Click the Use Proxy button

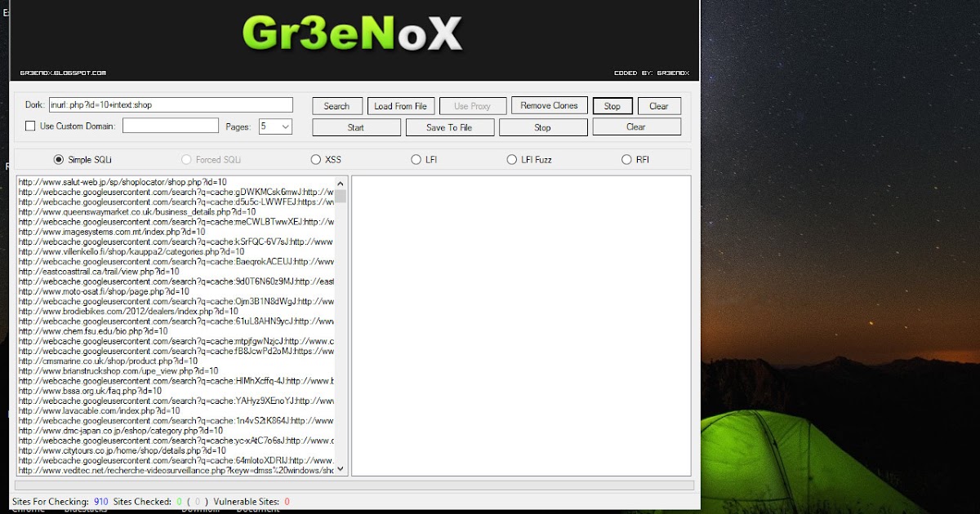pos(472,106)
